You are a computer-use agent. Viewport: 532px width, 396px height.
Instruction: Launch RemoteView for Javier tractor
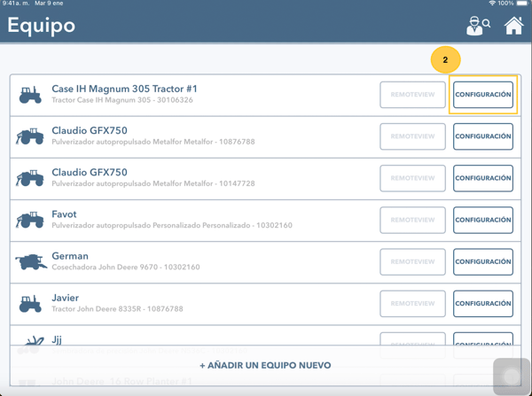(x=412, y=304)
